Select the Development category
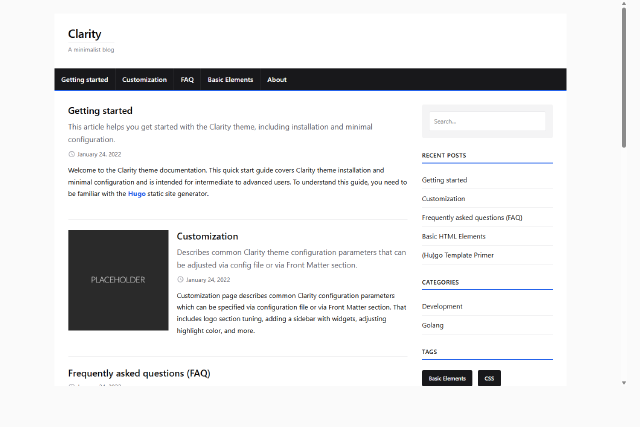This screenshot has width=640, height=427. pos(442,306)
